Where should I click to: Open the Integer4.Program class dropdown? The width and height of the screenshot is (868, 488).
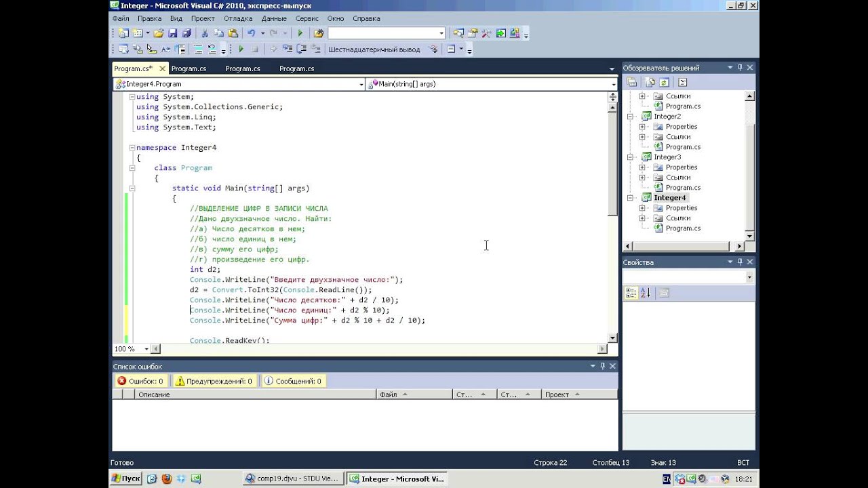tap(361, 84)
